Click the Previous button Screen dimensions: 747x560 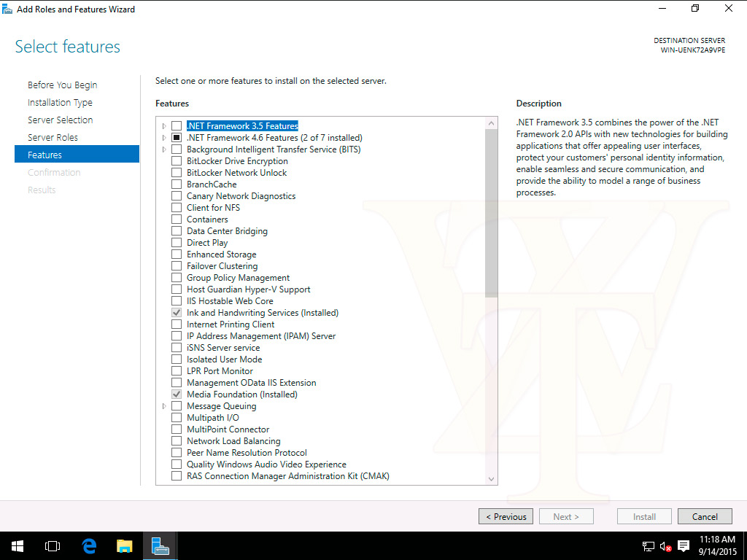(506, 517)
